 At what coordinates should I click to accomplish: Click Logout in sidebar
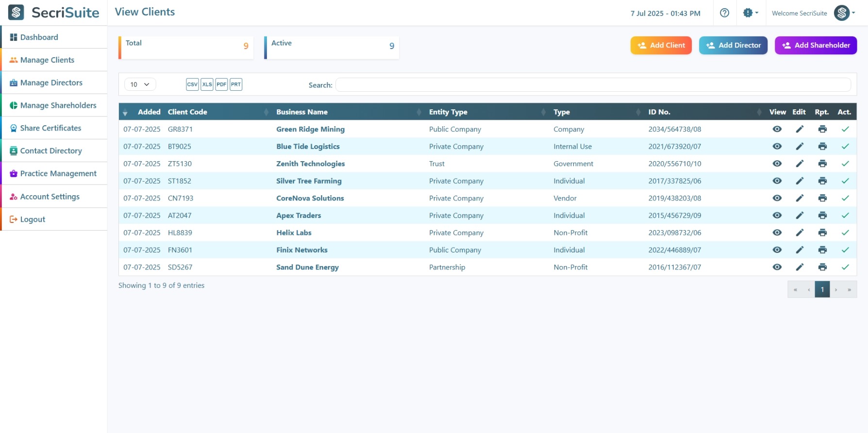point(53,219)
